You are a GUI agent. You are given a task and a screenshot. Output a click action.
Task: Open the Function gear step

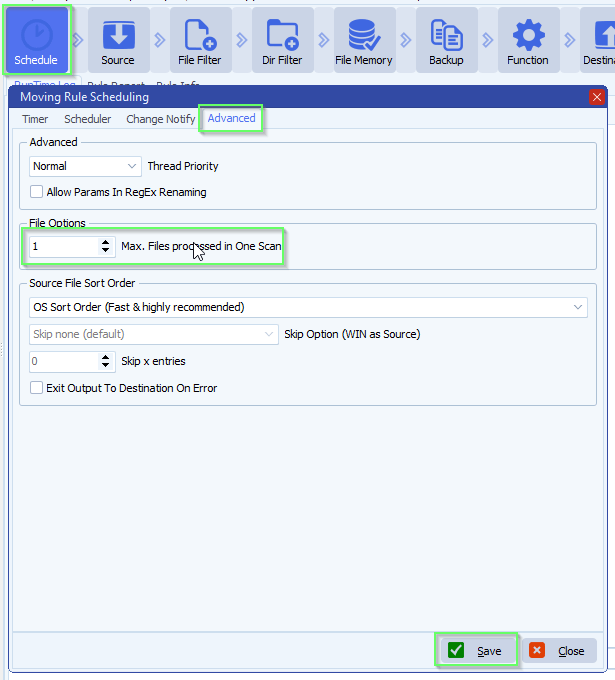[528, 40]
